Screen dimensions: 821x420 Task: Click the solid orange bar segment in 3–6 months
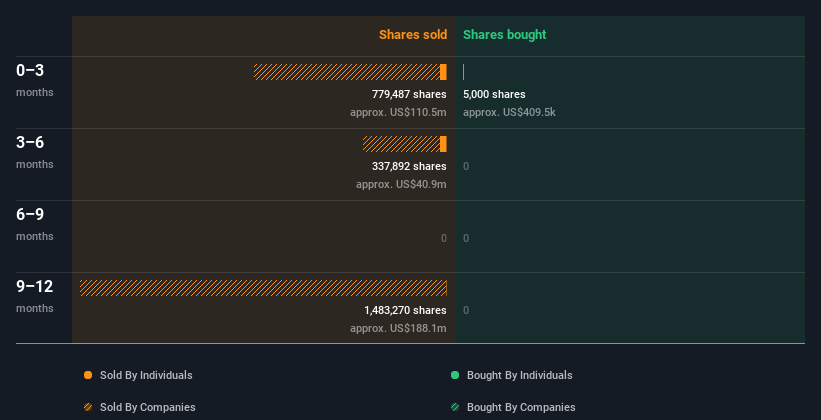point(443,144)
